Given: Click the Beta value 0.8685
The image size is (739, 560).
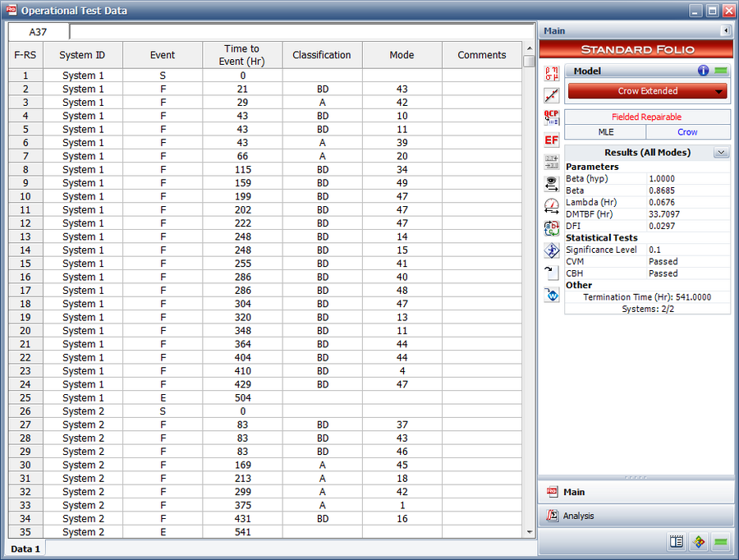Looking at the screenshot, I should click(662, 190).
